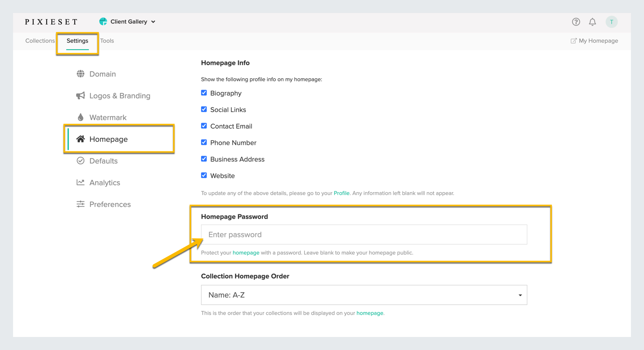Click homepage link under password field
The height and width of the screenshot is (350, 644).
point(246,253)
